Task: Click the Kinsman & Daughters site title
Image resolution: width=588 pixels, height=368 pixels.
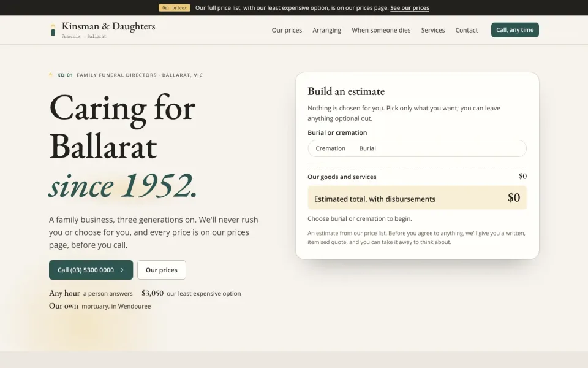Action: click(x=108, y=26)
